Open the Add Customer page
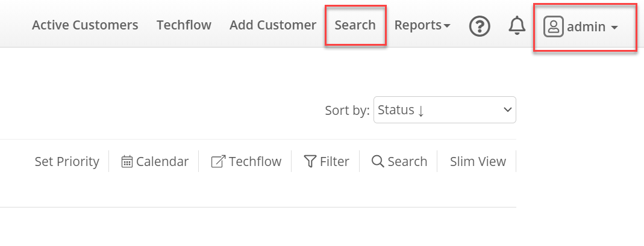Image resolution: width=644 pixels, height=246 pixels. 273,25
